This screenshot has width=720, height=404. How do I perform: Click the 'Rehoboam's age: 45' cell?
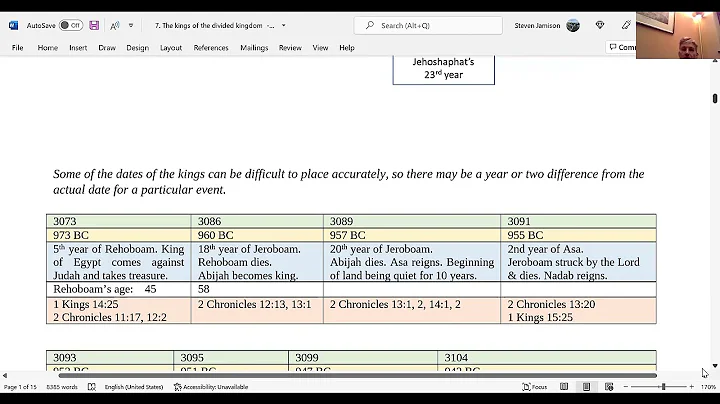point(118,289)
